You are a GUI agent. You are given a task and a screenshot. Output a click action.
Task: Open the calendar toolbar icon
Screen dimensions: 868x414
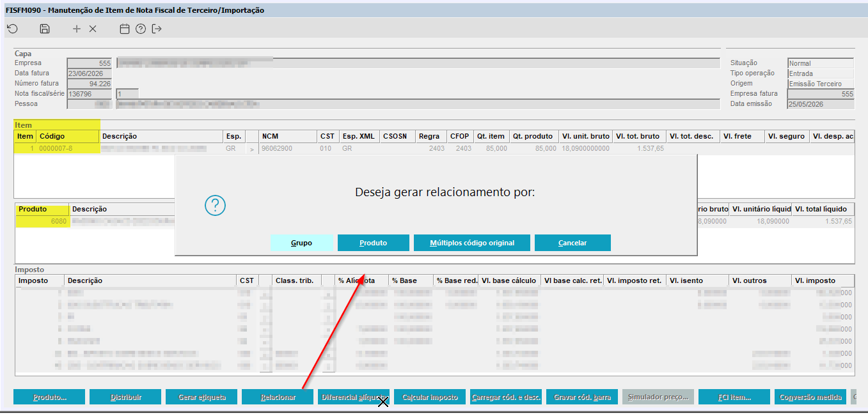tap(125, 29)
